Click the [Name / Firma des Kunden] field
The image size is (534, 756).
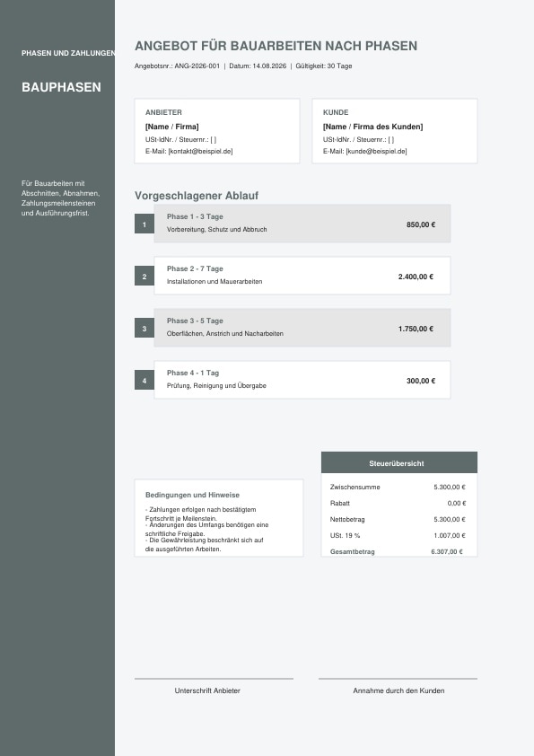[372, 127]
